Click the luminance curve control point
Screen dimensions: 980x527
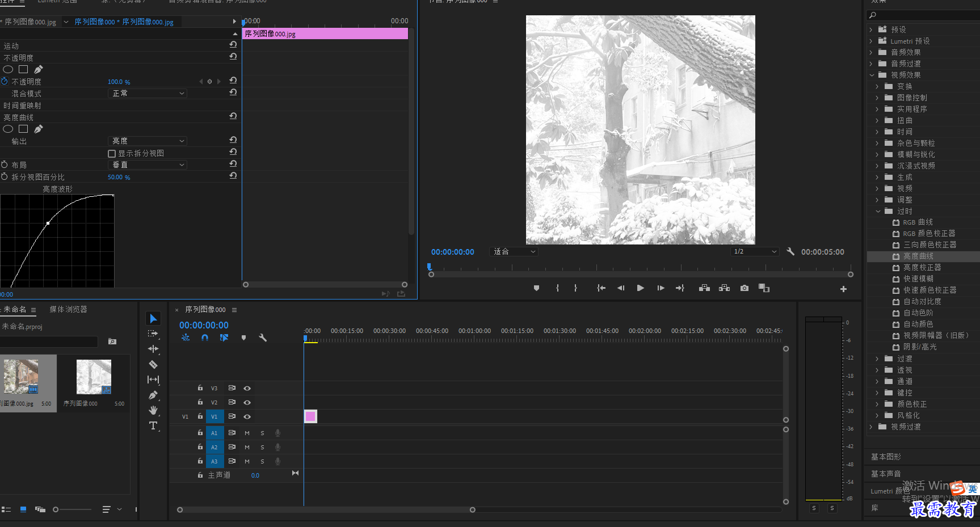coord(48,223)
